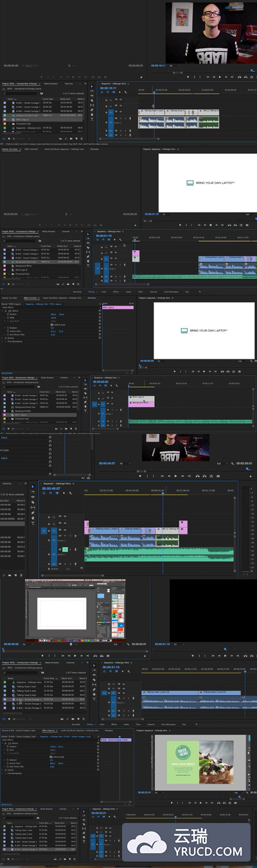Select the Selection tool beside the 00:00:48:07 timeline
Viewport: 257px width, 868px height.
click(x=33, y=486)
